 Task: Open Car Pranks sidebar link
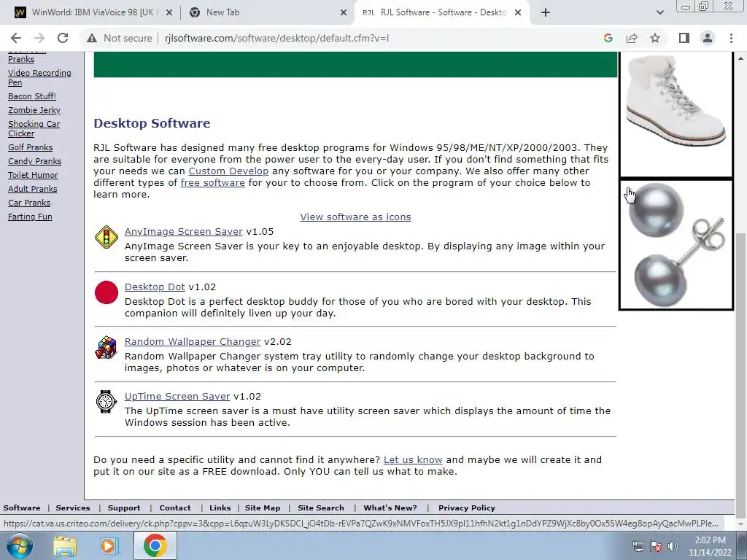click(29, 203)
